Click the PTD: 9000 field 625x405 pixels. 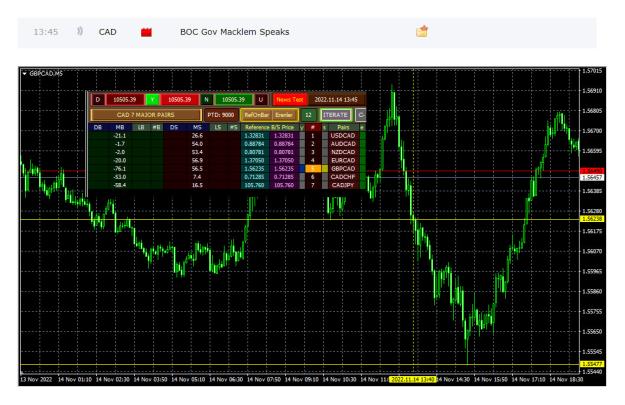(221, 115)
